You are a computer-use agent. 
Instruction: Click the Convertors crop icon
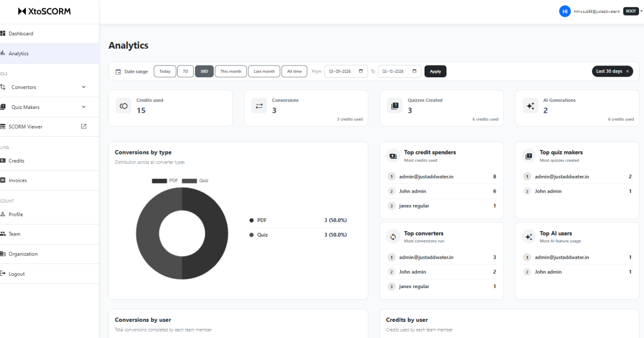(x=3, y=87)
